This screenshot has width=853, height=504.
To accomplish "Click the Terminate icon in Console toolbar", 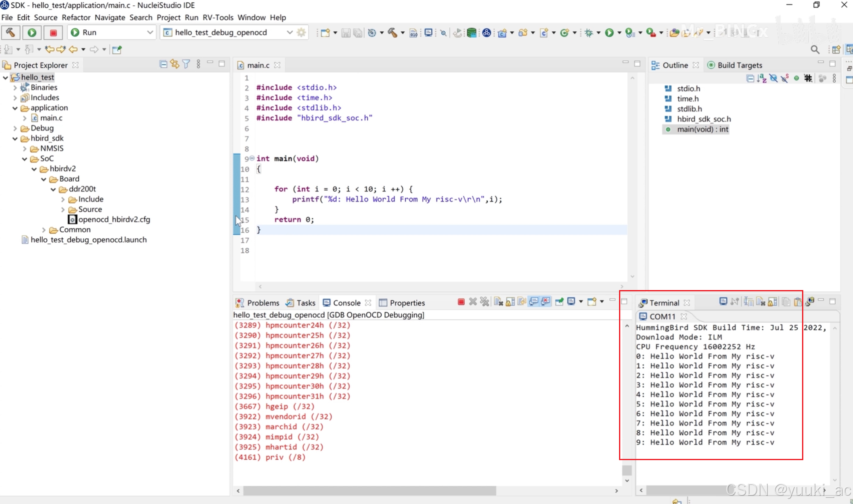I will click(461, 302).
